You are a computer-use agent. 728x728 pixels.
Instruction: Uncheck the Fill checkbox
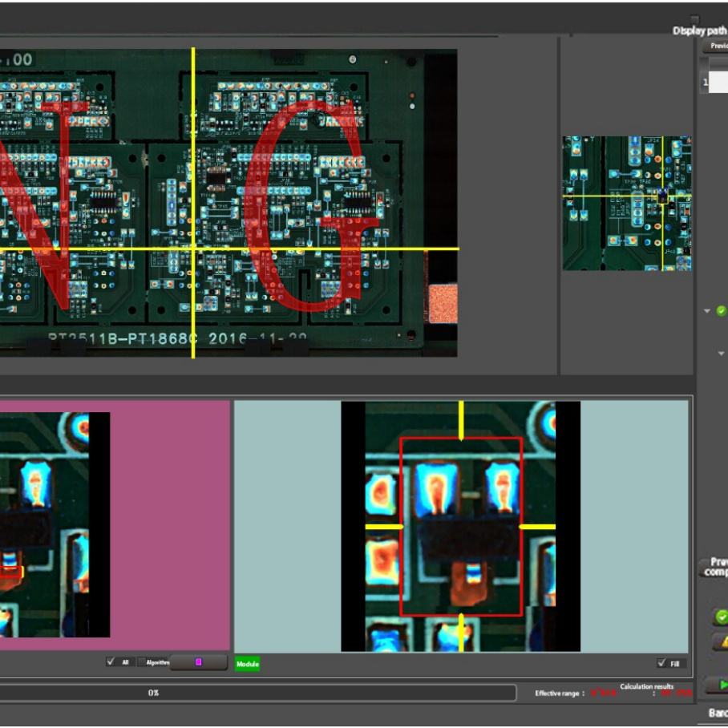point(661,663)
